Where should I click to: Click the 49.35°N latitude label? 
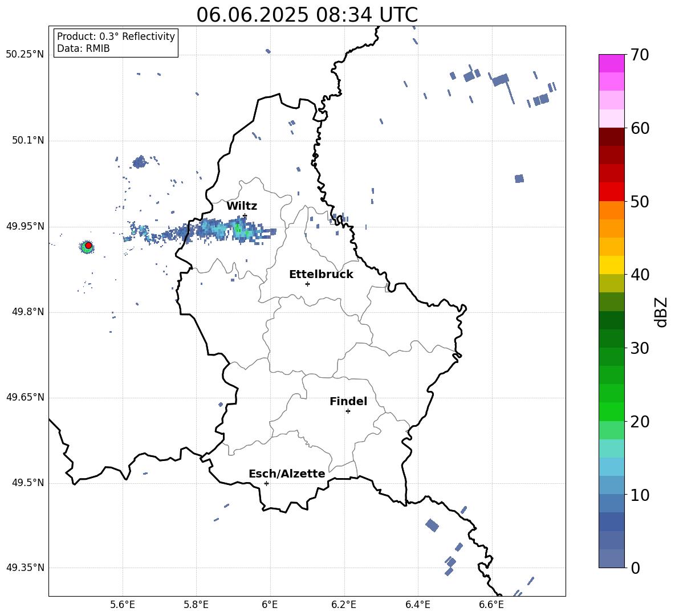point(25,568)
